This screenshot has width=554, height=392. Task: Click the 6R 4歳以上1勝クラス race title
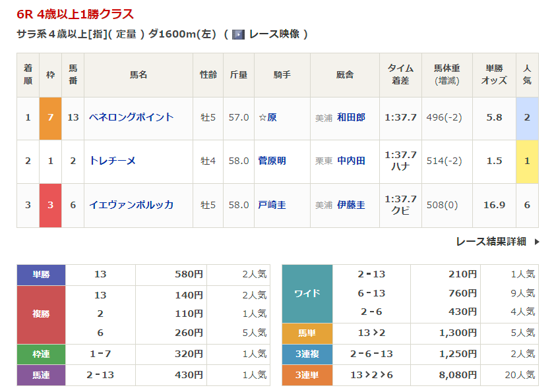coord(75,14)
